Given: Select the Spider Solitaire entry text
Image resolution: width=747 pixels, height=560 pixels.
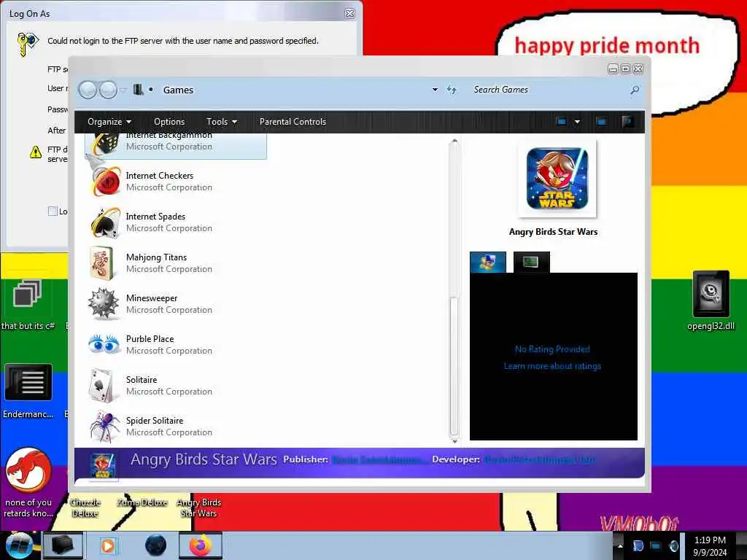Looking at the screenshot, I should pos(155,421).
